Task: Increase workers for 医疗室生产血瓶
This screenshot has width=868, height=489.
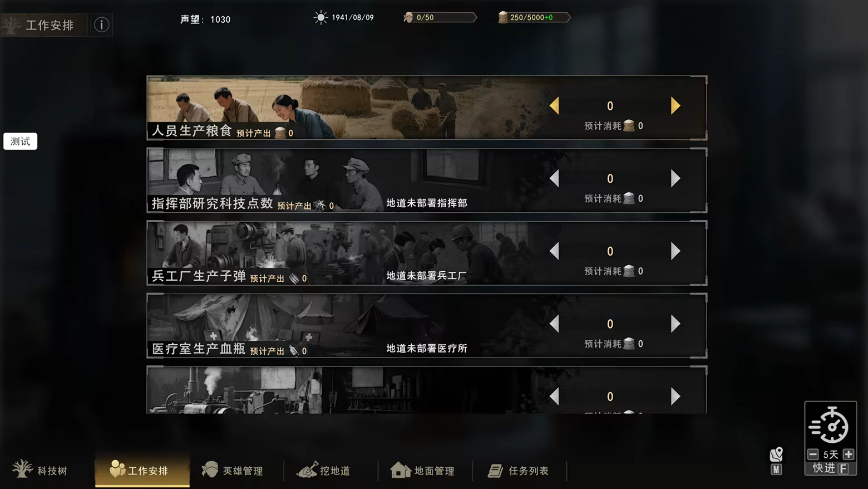Action: pyautogui.click(x=675, y=324)
